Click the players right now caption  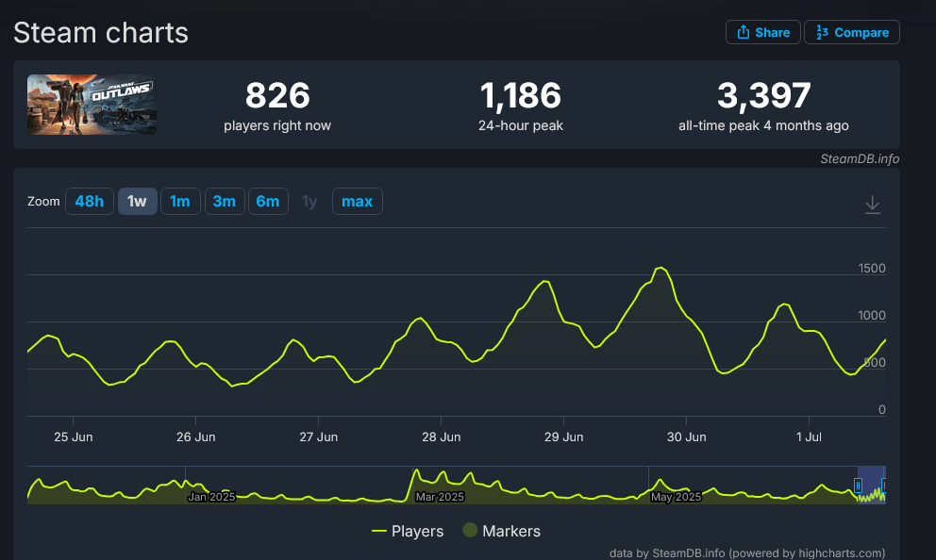[277, 125]
